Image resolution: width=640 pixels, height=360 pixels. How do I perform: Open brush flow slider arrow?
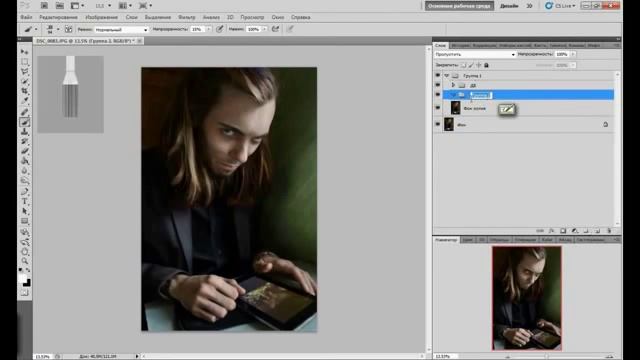pos(264,29)
